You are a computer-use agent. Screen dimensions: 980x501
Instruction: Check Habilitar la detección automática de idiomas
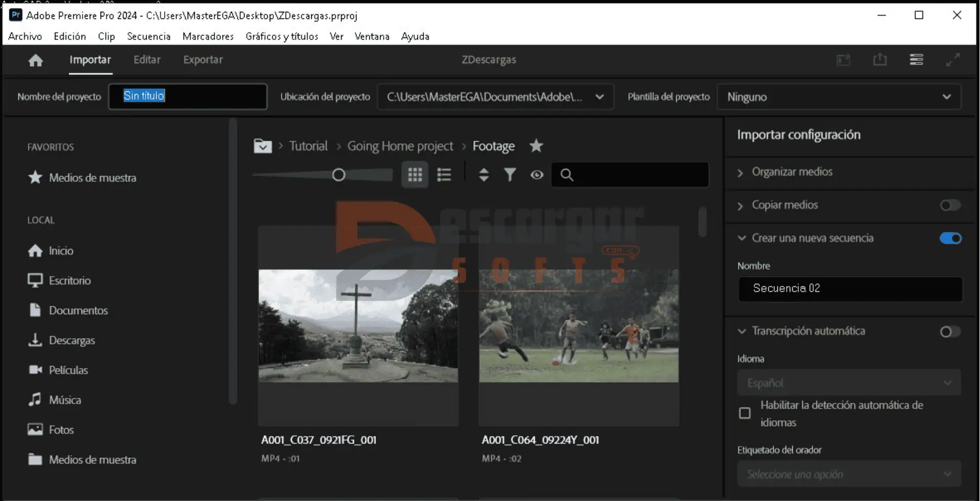coord(745,413)
